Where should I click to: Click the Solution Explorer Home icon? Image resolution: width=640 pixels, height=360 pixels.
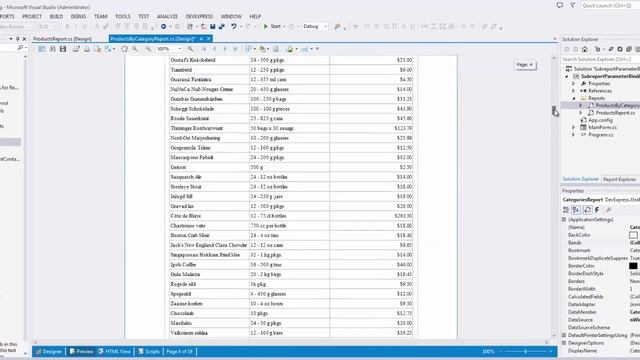584,49
